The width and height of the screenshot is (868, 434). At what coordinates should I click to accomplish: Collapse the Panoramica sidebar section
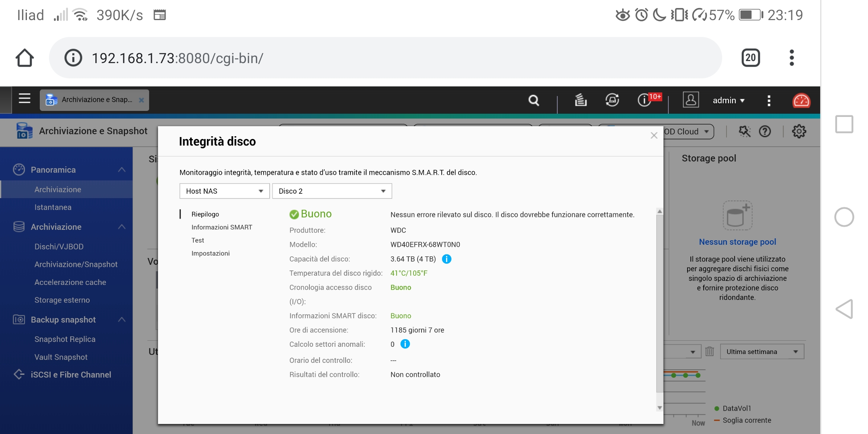point(122,170)
